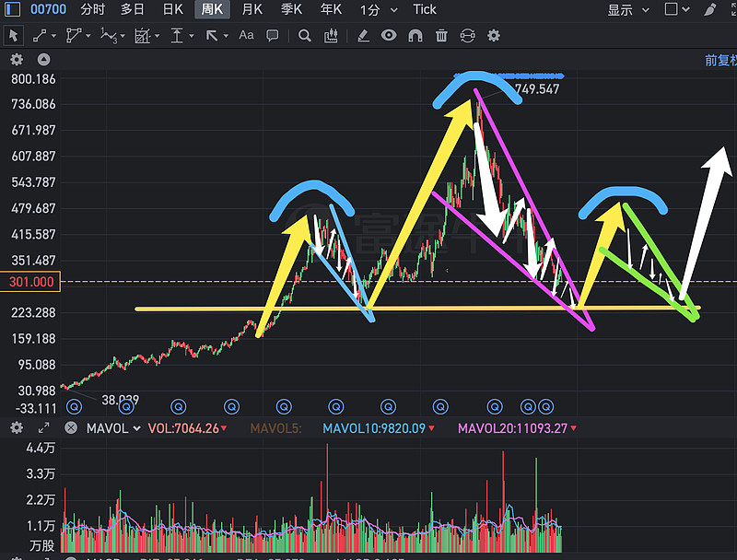Enable magnet snapping for drawings

click(416, 35)
